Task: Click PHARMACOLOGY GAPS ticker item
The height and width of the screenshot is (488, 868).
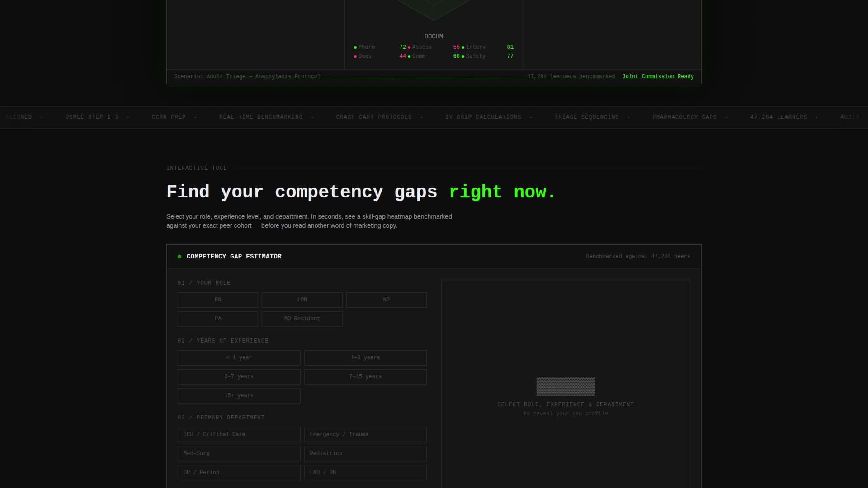Action: [684, 117]
